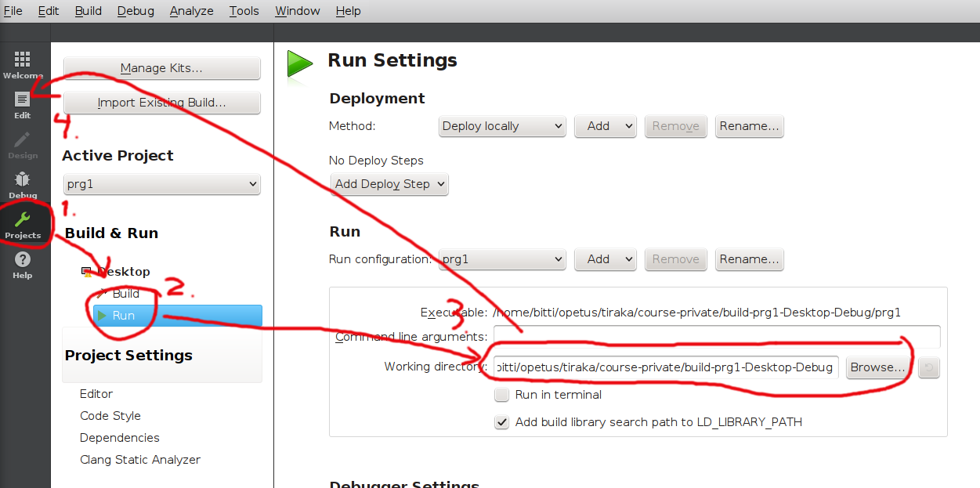Viewport: 980px width, 488px height.
Task: Click Browse for working directory
Action: coord(877,367)
